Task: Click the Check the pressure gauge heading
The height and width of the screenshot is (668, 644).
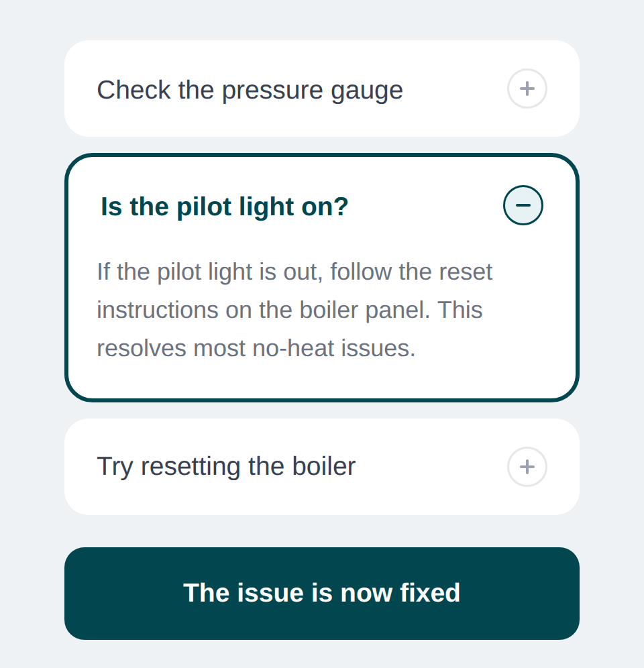Action: [250, 89]
